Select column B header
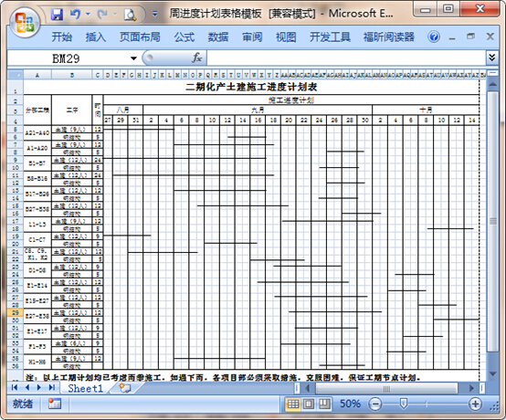This screenshot has width=506, height=420. 71,75
